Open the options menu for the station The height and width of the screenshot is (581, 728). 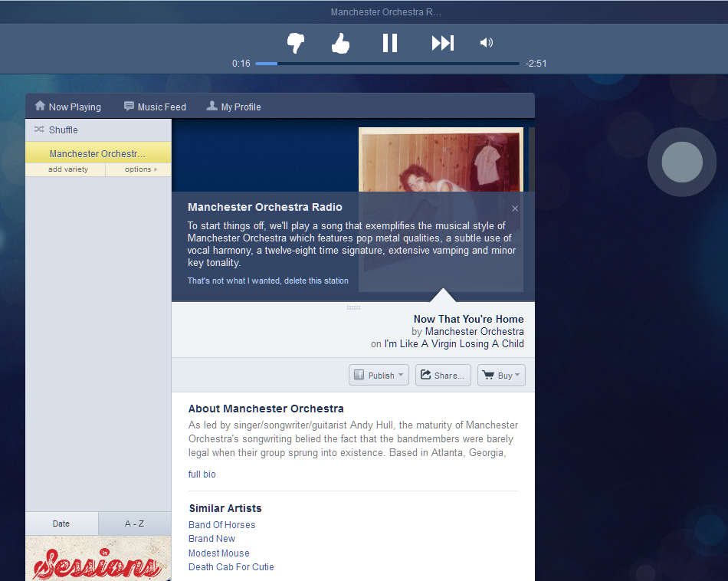click(138, 169)
